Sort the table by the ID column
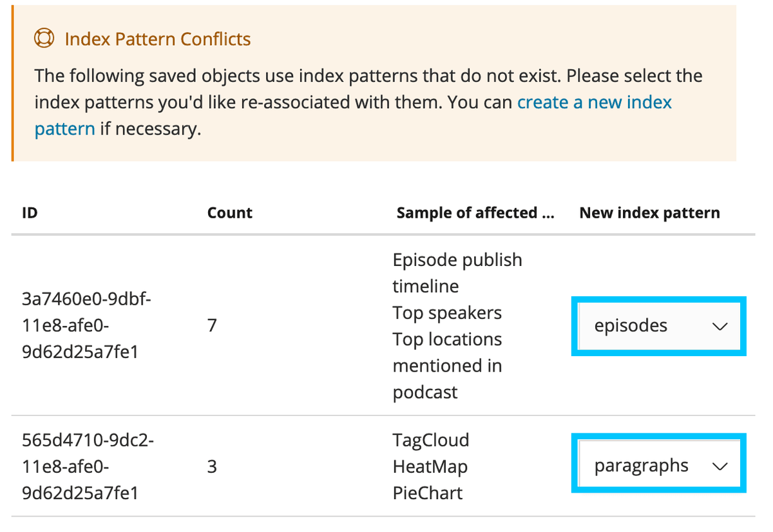Viewport: 773px width, 532px height. (x=29, y=213)
